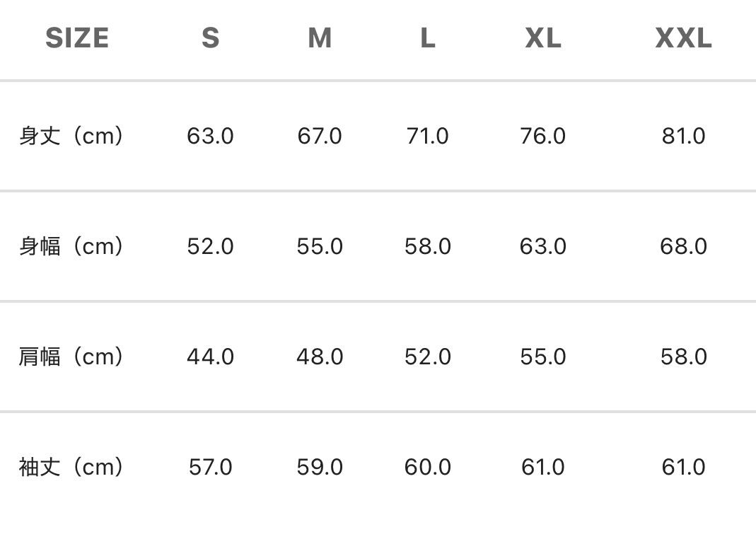This screenshot has height=544, width=756.
Task: Click 身幅 value 68.0 under XXL
Action: tap(683, 246)
